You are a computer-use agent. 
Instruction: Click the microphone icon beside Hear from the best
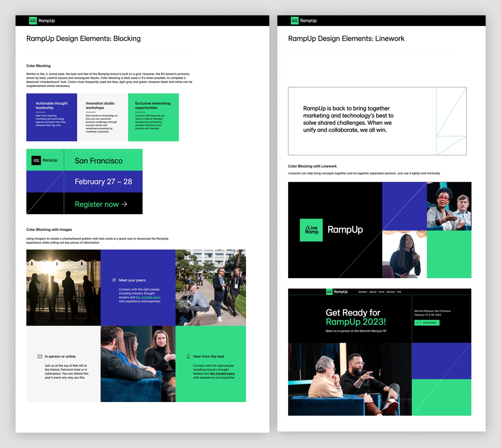coord(188,356)
